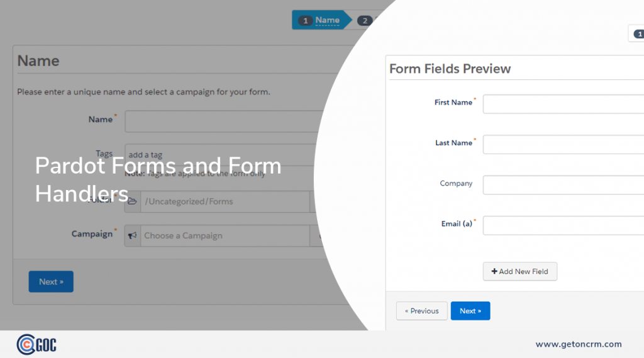Click the GOC logo in footer
The width and height of the screenshot is (644, 358).
[36, 344]
